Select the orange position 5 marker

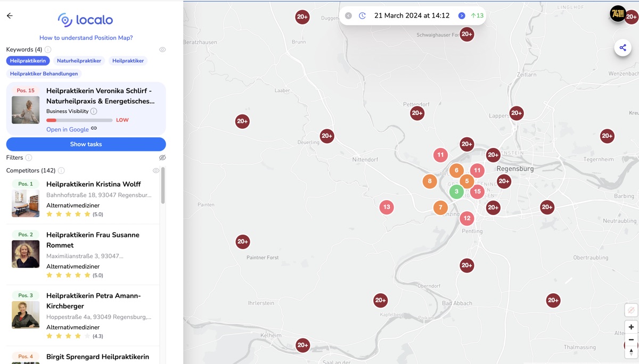tap(466, 181)
